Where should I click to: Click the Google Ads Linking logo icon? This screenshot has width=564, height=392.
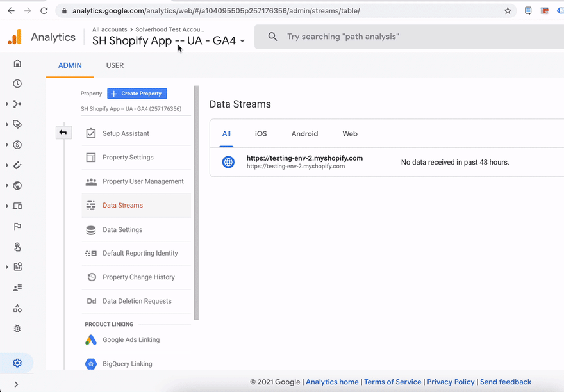(x=91, y=340)
